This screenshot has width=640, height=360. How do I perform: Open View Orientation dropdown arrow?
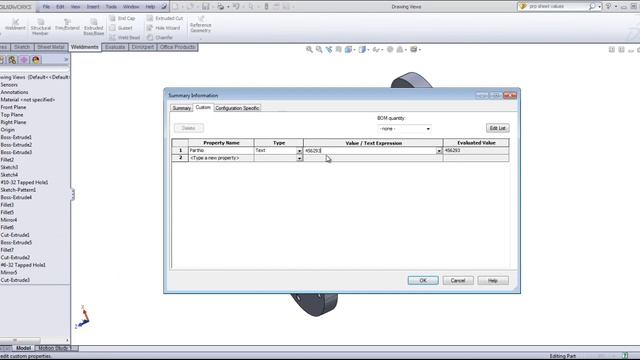354,50
